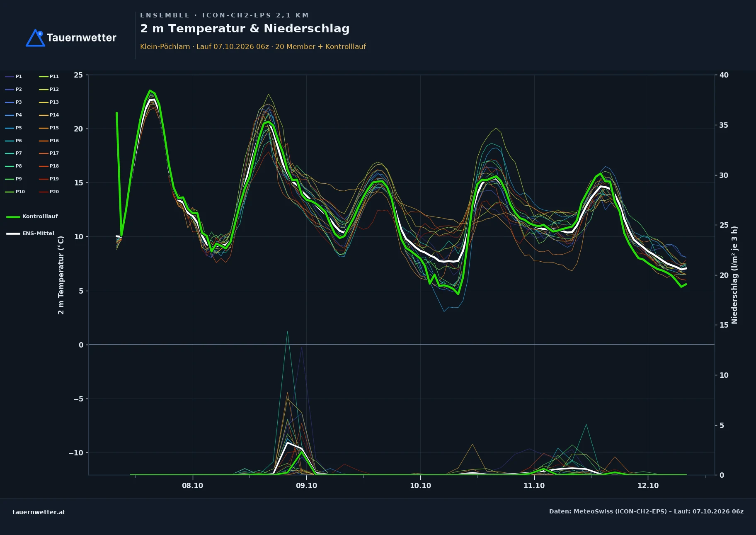Viewport: 756px width, 535px height.
Task: Click the 'ENSEMBLE · ICON-CH2-EPS 2,1 KM' header
Action: tap(225, 15)
